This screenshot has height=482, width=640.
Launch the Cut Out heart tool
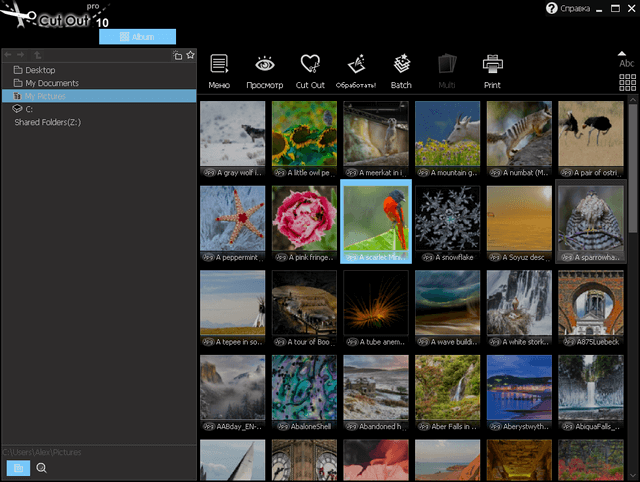tap(311, 69)
